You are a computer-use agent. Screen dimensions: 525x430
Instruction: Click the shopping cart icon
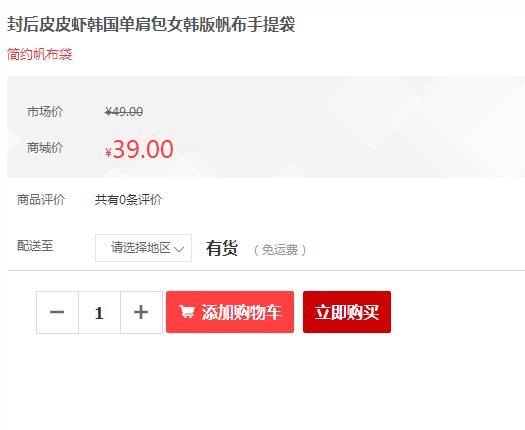[186, 312]
